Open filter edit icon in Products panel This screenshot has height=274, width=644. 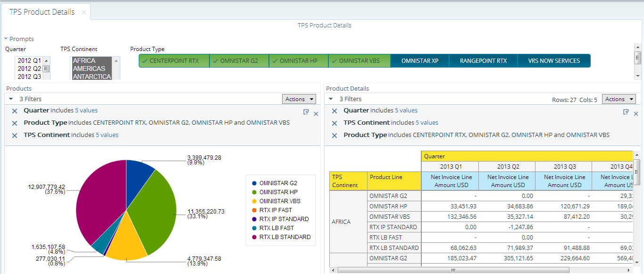306,112
